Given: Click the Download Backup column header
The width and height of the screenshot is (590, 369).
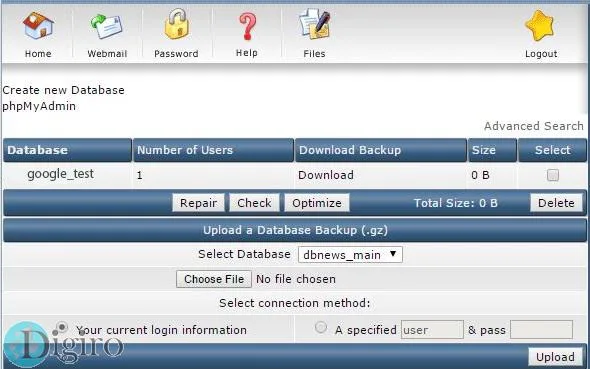Looking at the screenshot, I should [x=380, y=150].
